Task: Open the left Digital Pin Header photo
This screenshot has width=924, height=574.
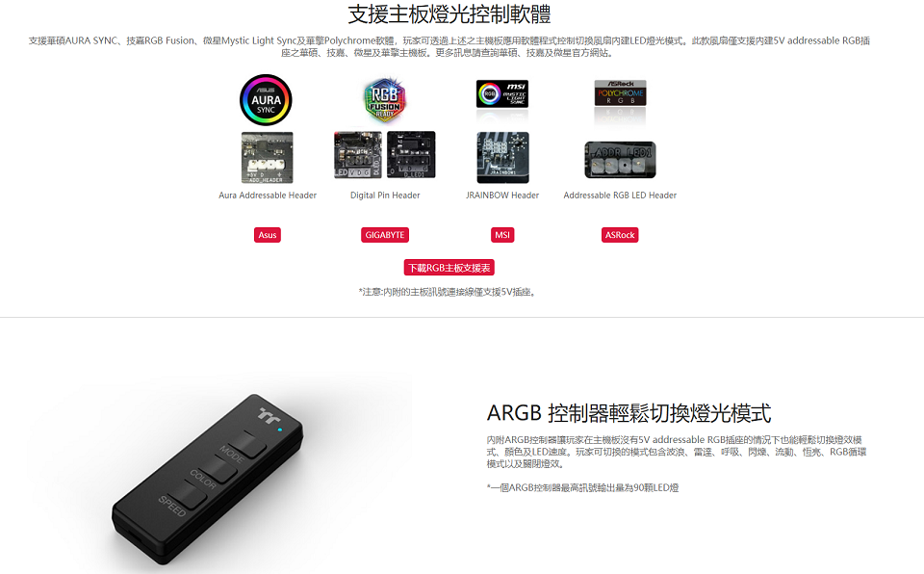Action: click(x=358, y=154)
